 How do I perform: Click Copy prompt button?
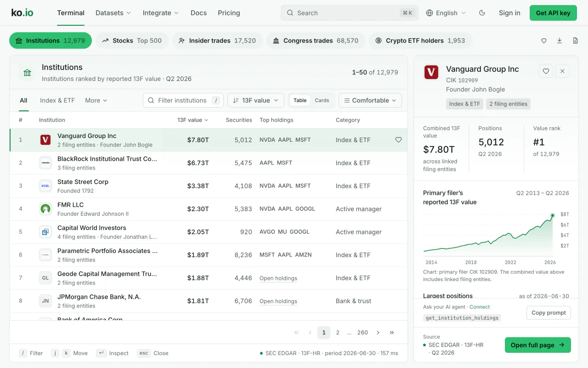549,313
